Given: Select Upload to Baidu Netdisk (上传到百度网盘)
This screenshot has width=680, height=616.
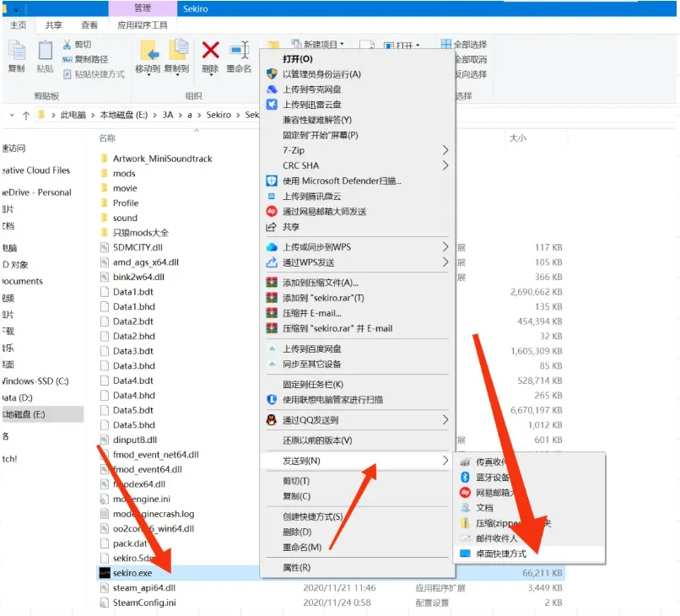Looking at the screenshot, I should (358, 349).
